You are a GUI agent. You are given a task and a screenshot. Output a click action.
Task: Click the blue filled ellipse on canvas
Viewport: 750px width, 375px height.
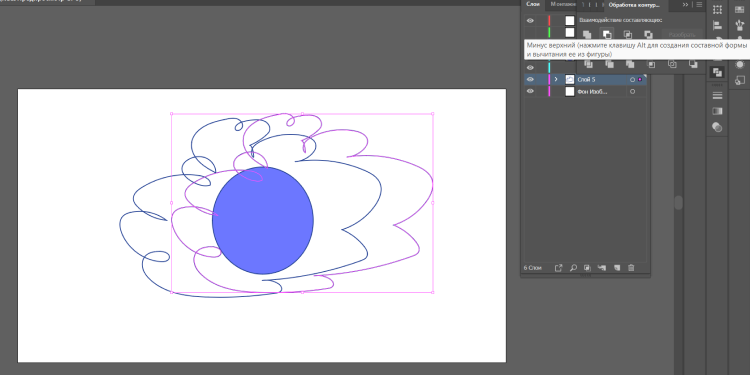[263, 221]
